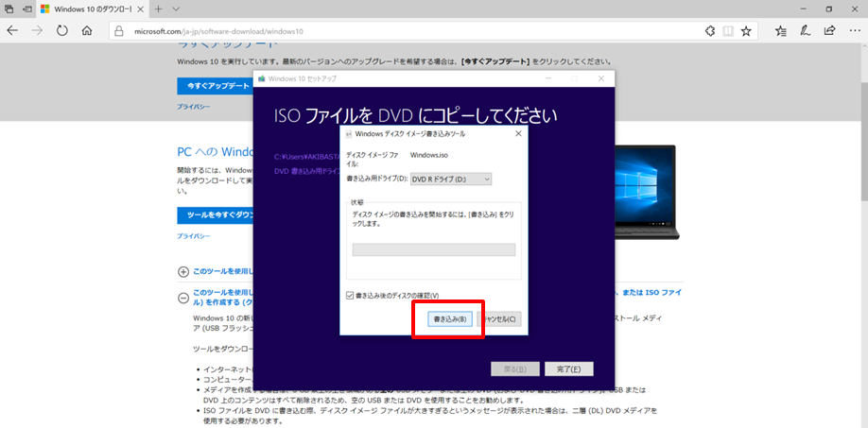Screen dimensions: 868x428
Task: Click the add notes pen icon
Action: [x=806, y=31]
